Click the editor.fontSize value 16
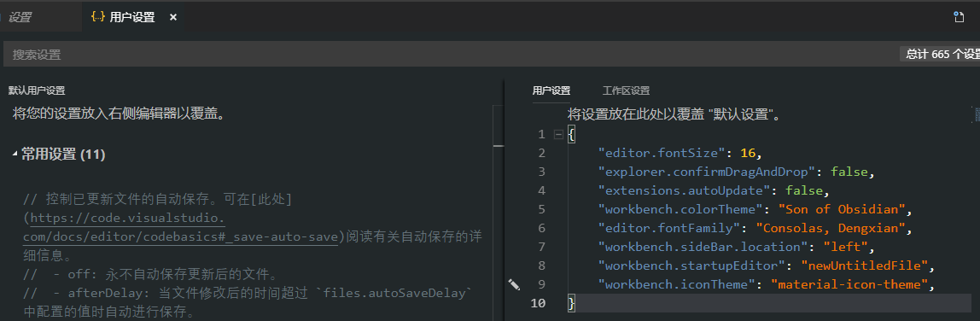The image size is (980, 321). click(748, 153)
